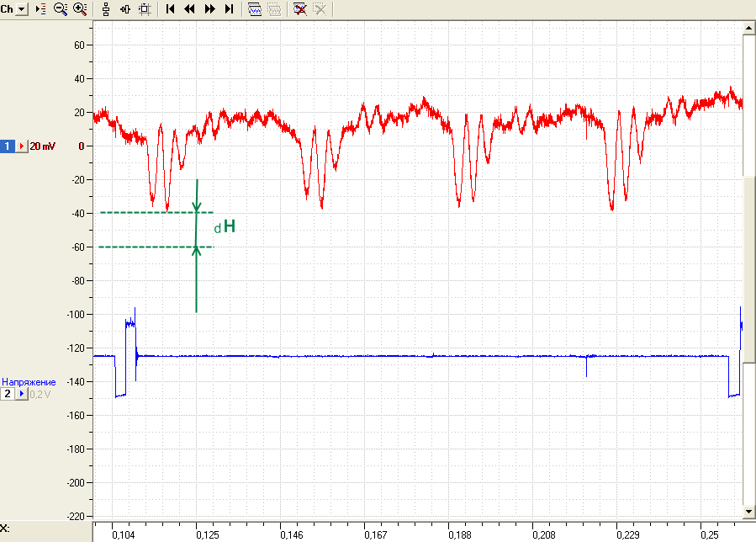Zoom in with the plus magnifier
Viewport: 756px width, 542px height.
coord(80,8)
